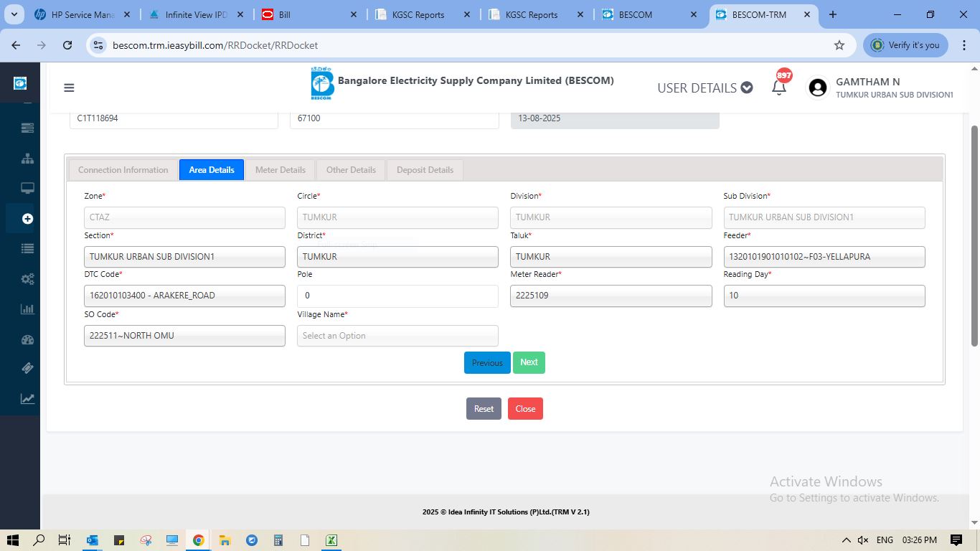The image size is (980, 551).
Task: Open the monitor icon in sidebar
Action: [x=27, y=189]
